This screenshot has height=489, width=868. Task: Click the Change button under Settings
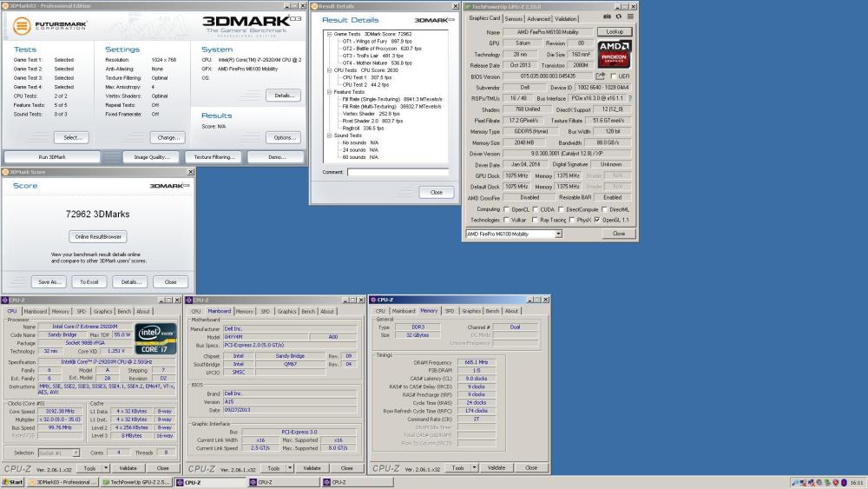click(x=168, y=137)
